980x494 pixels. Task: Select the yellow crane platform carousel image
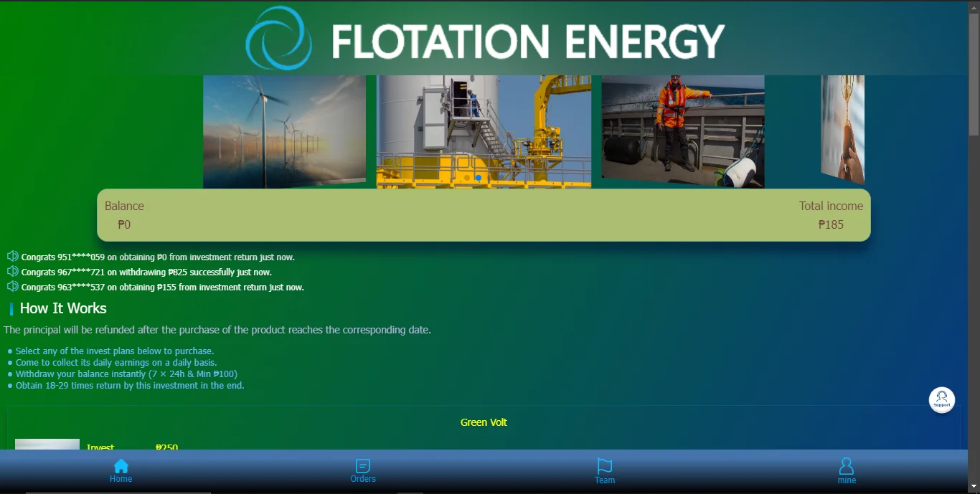click(484, 132)
